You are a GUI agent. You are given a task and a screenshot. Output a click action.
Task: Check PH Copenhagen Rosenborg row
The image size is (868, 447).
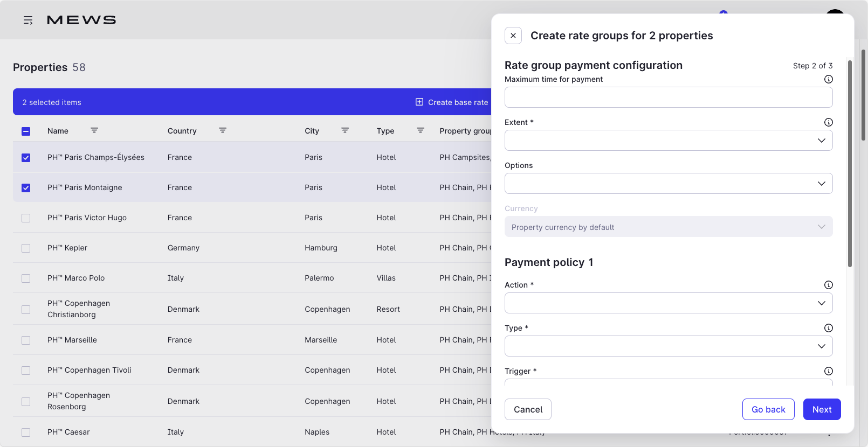26,401
